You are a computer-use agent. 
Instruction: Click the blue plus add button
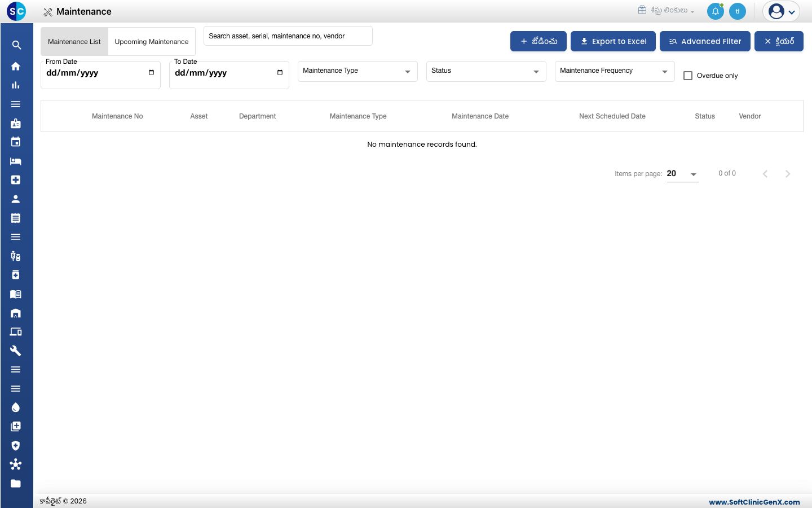coord(539,41)
